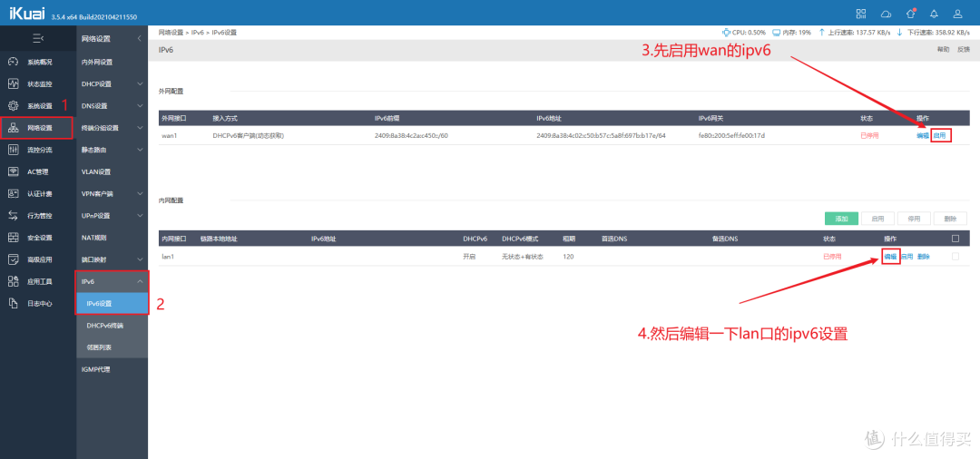
Task: Click the wan1 interface cell
Action: pyautogui.click(x=170, y=135)
